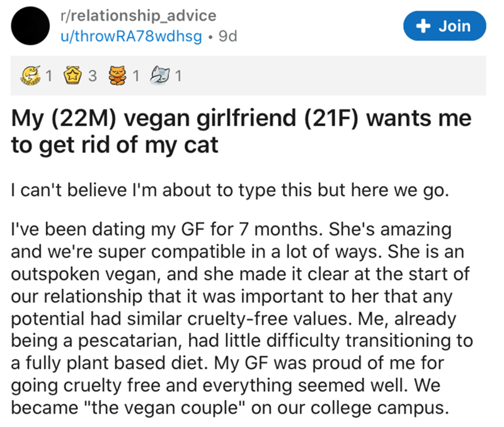
Task: Click the Join subreddit button
Action: pyautogui.click(x=445, y=26)
